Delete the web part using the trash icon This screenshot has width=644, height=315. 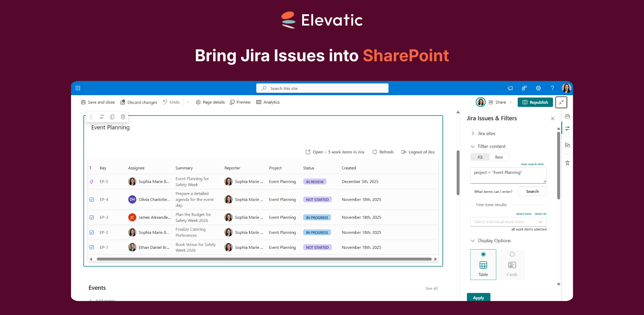click(123, 117)
